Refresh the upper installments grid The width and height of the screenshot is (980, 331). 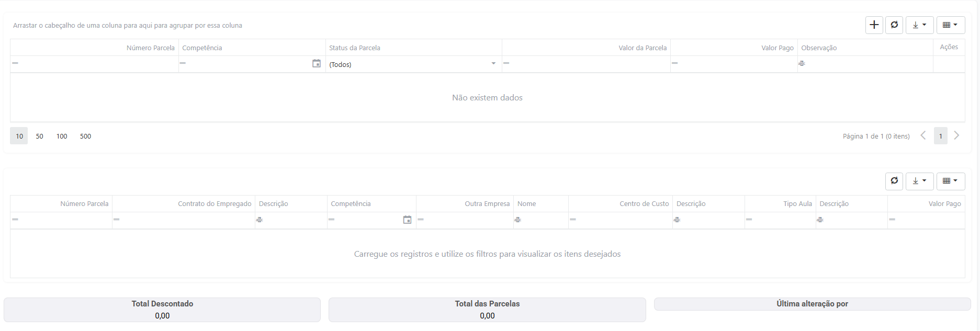pyautogui.click(x=894, y=25)
